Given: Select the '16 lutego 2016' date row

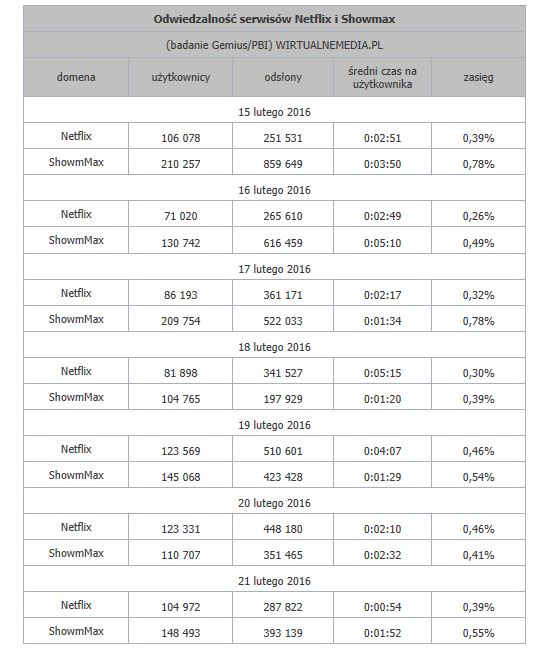Looking at the screenshot, I should (x=274, y=190).
